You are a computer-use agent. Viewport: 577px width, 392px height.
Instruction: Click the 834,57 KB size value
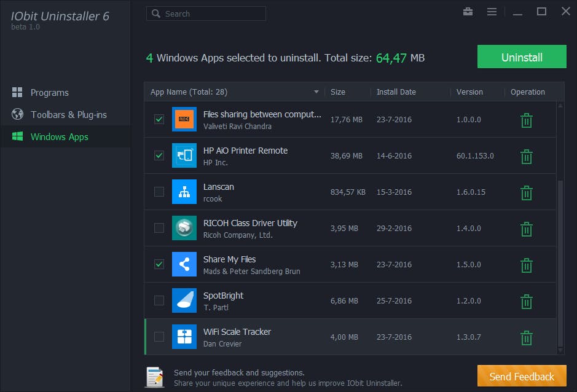pos(348,192)
